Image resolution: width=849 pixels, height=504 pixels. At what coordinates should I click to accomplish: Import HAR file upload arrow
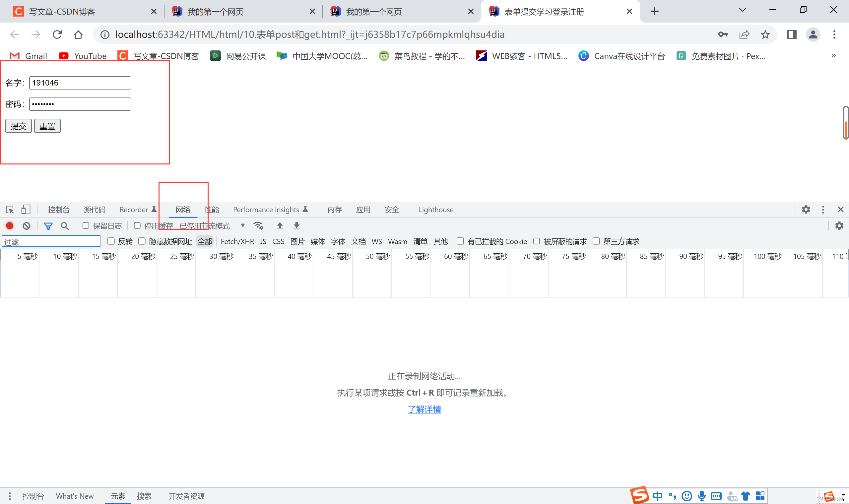click(x=280, y=225)
